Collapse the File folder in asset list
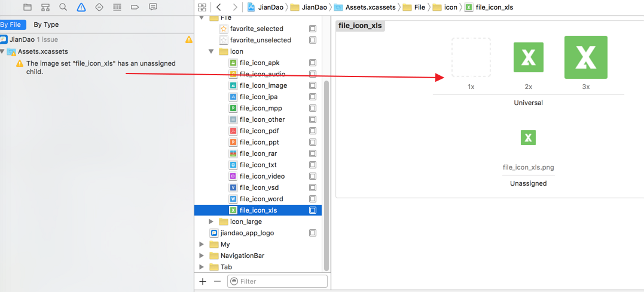This screenshot has height=292, width=644. click(x=202, y=18)
